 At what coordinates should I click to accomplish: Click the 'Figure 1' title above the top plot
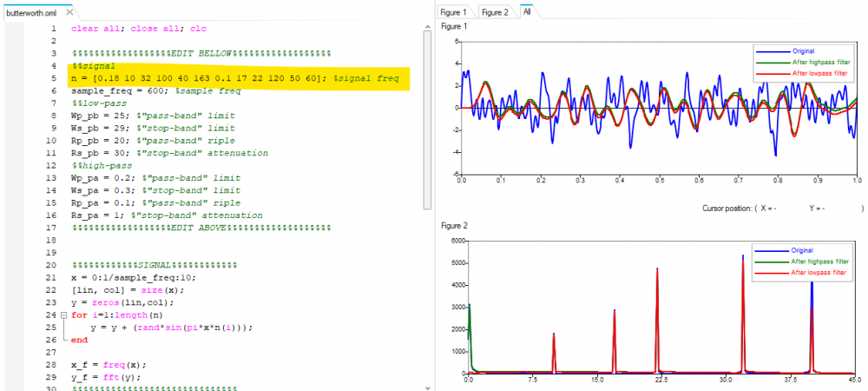[x=454, y=27]
